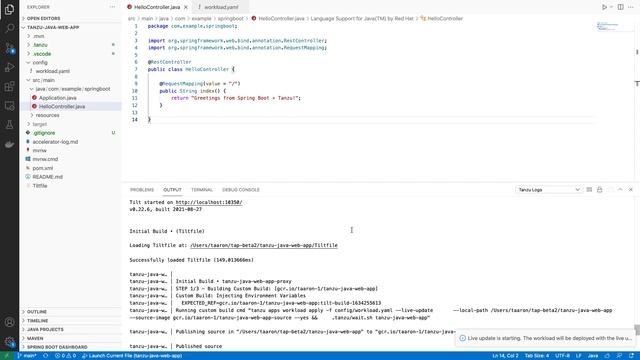The height and width of the screenshot is (360, 640).
Task: Run the Java file with the play icon
Action: click(604, 7)
